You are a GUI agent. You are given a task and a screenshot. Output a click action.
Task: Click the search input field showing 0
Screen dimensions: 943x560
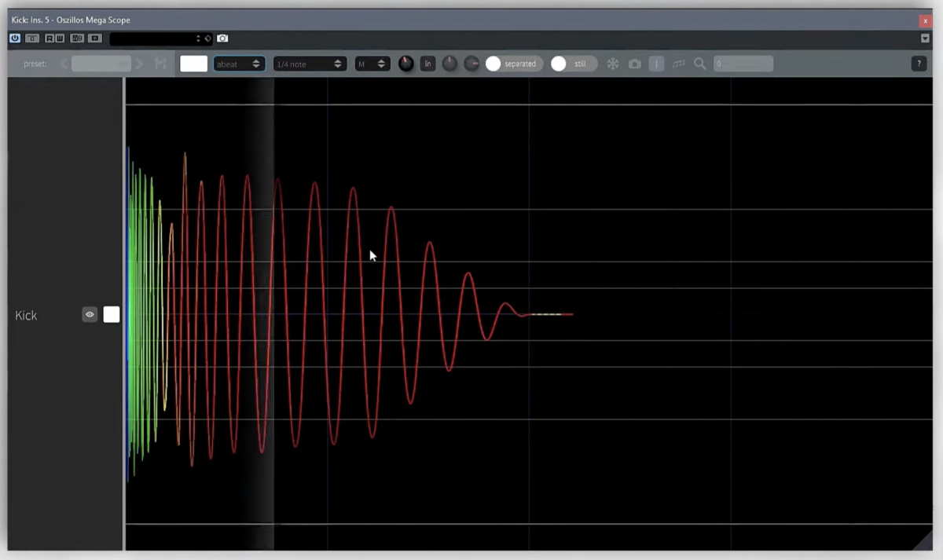click(x=743, y=64)
